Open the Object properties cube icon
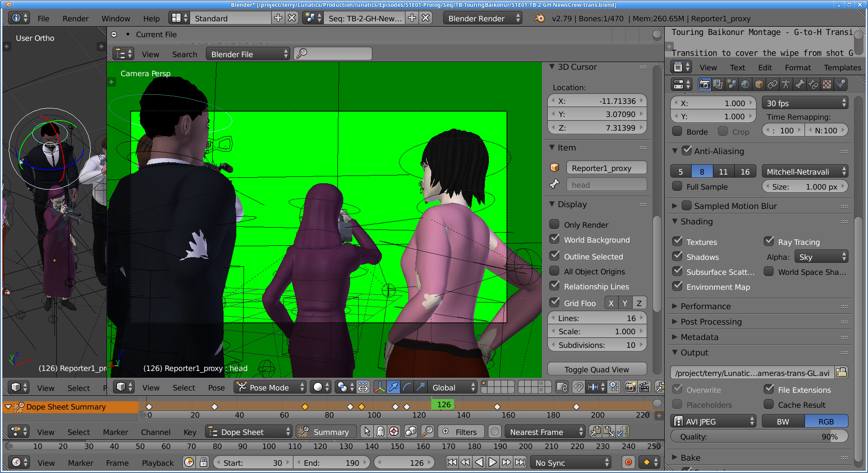The image size is (868, 473). point(759,84)
